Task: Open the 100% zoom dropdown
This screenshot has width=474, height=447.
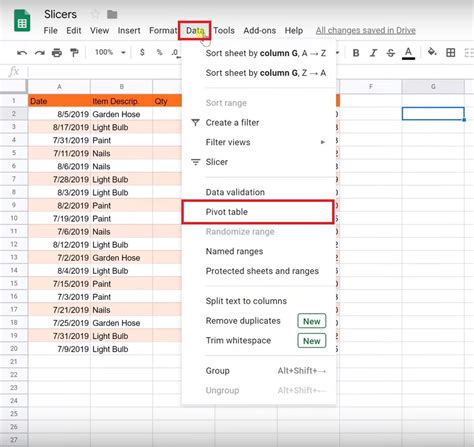Action: 110,52
